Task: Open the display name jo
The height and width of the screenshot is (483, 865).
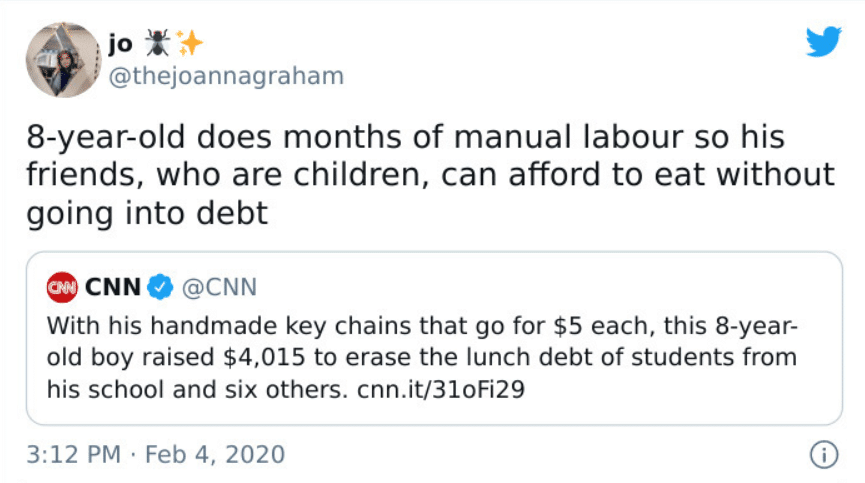Action: [x=120, y=43]
